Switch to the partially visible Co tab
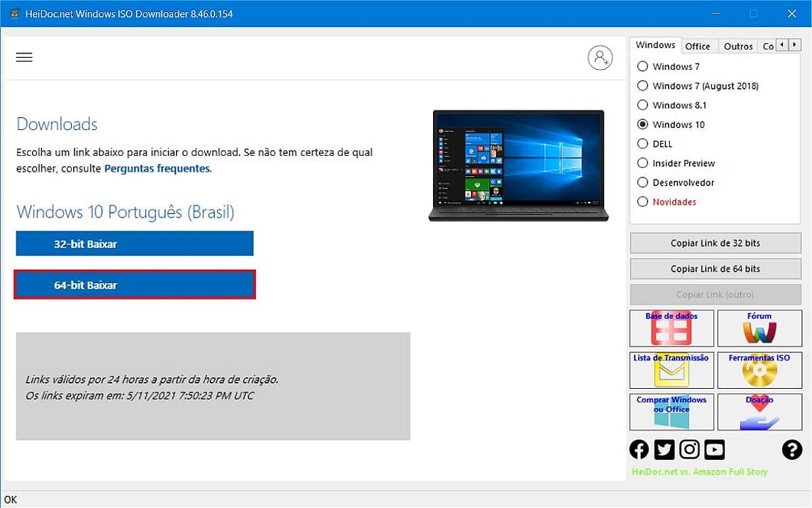 pyautogui.click(x=767, y=46)
